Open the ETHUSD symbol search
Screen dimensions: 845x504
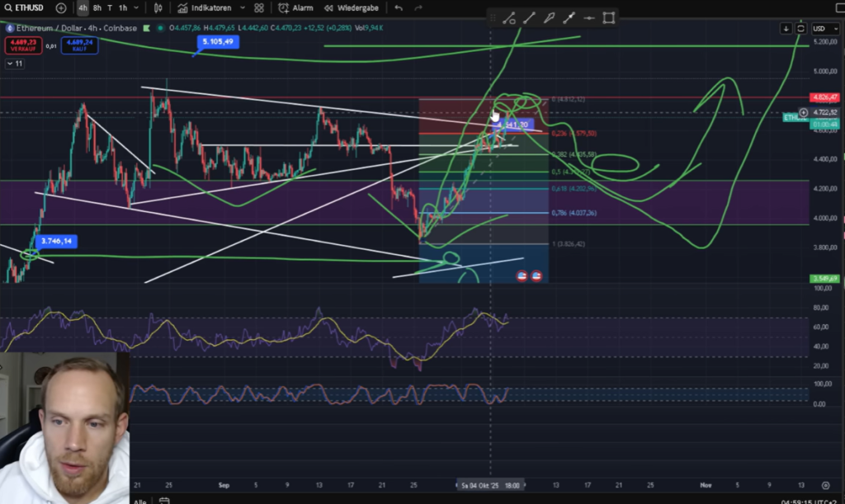coord(26,7)
